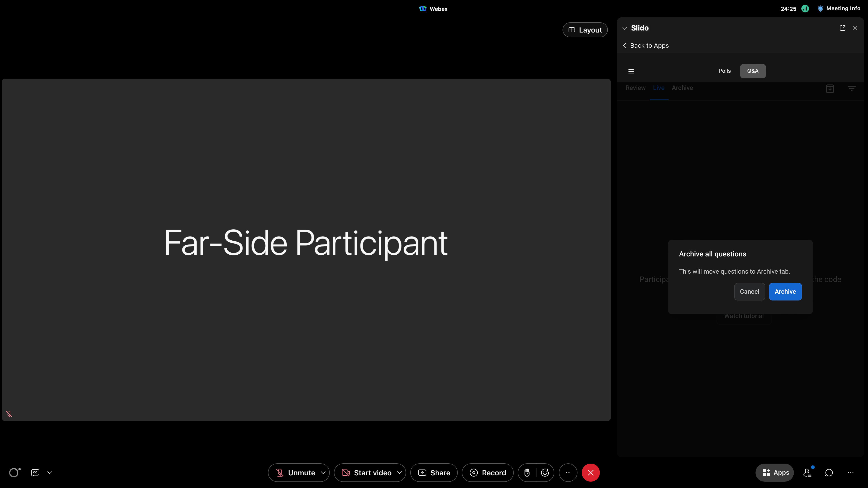Open the chat panel
The image size is (868, 488).
pos(829,472)
